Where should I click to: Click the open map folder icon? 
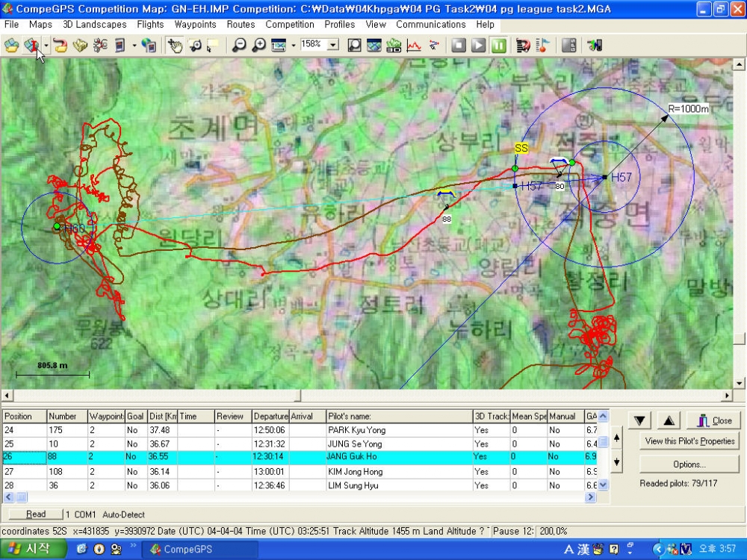pyautogui.click(x=11, y=46)
